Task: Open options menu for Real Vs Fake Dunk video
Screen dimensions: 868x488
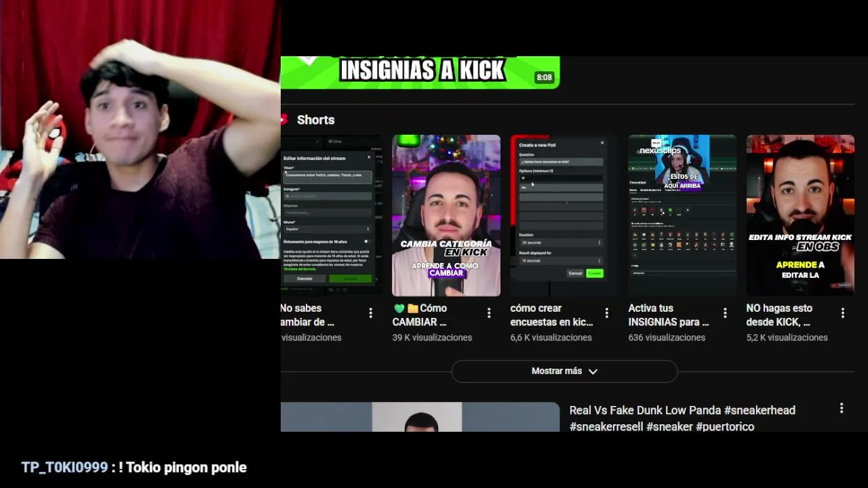Action: (842, 408)
